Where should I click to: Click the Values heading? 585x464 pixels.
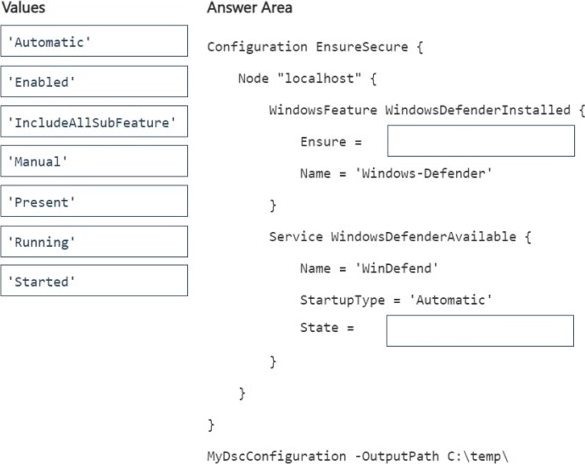tap(23, 7)
